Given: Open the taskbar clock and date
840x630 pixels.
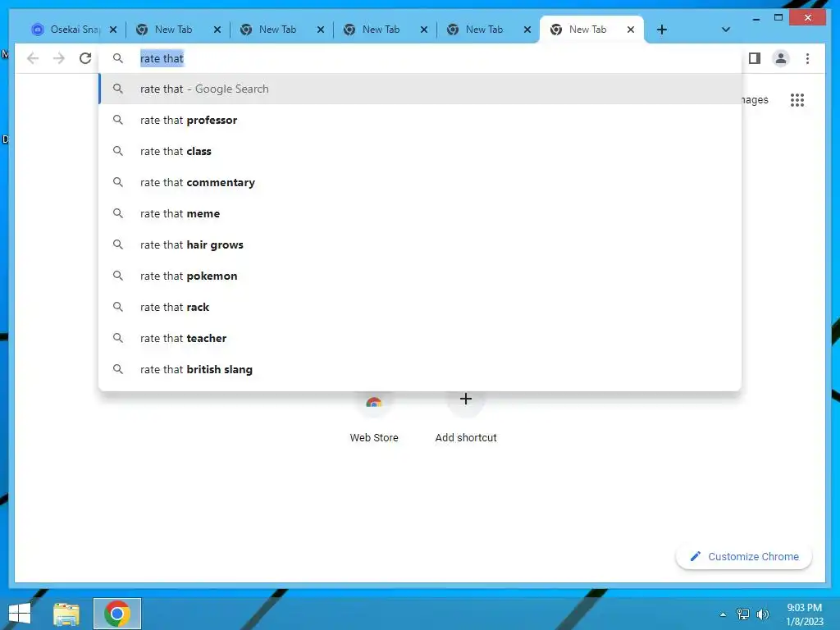Looking at the screenshot, I should 804,614.
